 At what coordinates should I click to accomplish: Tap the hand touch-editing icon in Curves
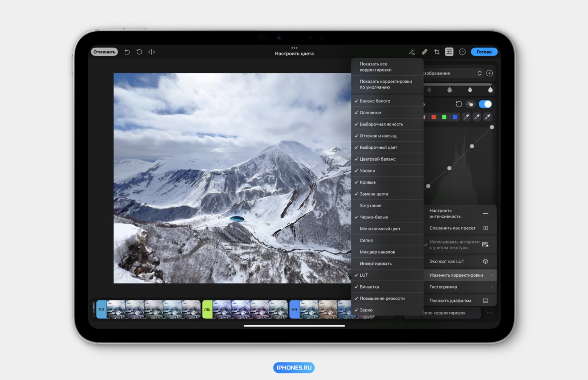[x=471, y=104]
